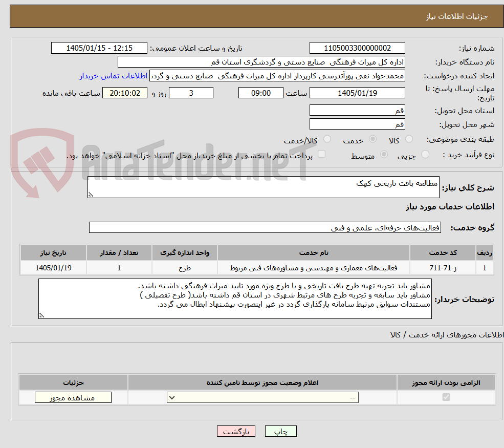Image resolution: width=504 pixels, height=448 pixels.
Task: Click the تاریخ نیاز column header
Action: point(53,253)
